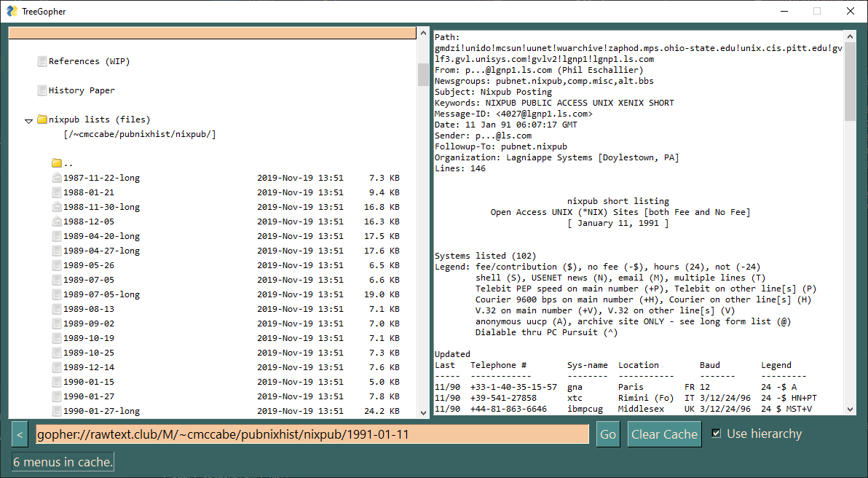Screen dimensions: 868x478
Task: Click the parent directory folder icon
Action: 57,163
